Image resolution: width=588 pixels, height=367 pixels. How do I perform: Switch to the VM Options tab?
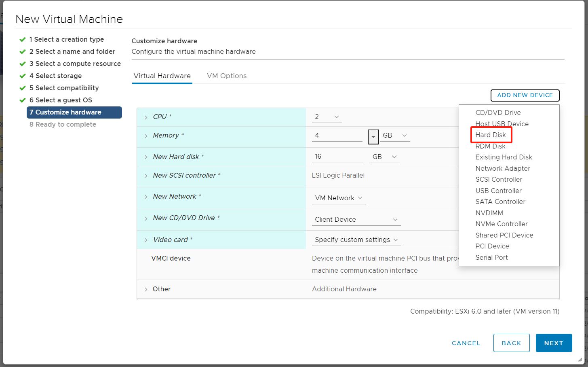click(x=226, y=76)
